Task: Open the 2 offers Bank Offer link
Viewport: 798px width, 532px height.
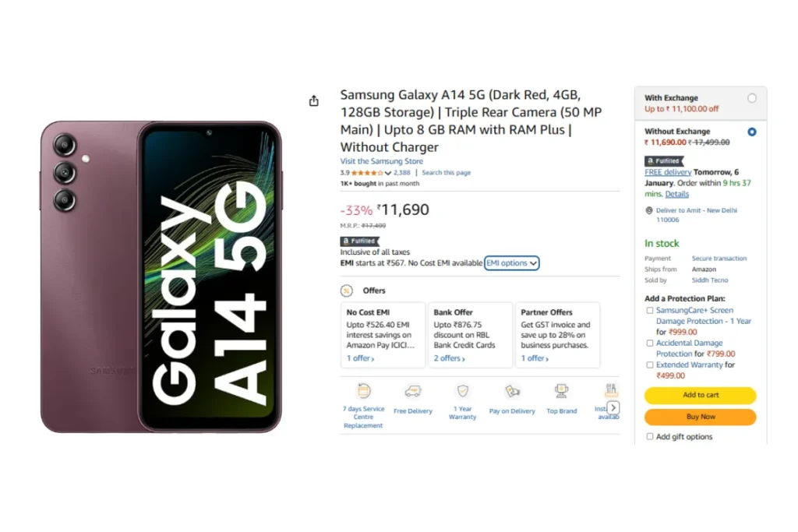Action: click(x=450, y=358)
